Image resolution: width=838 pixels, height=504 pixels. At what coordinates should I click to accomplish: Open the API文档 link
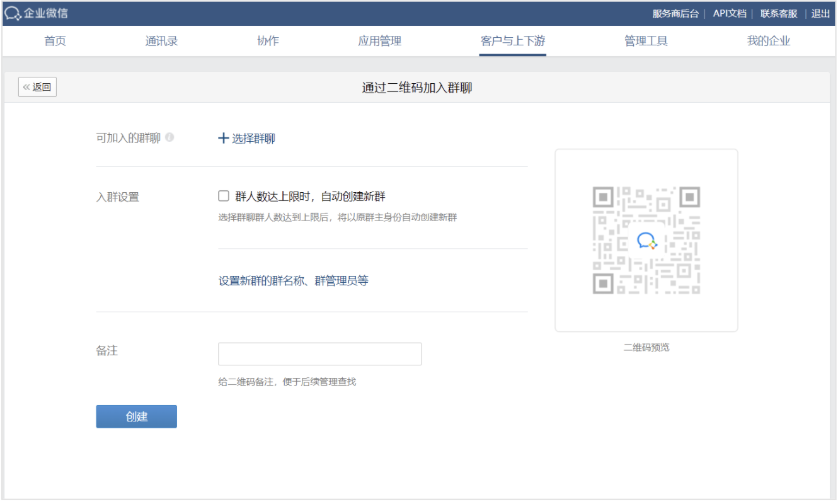click(x=730, y=13)
